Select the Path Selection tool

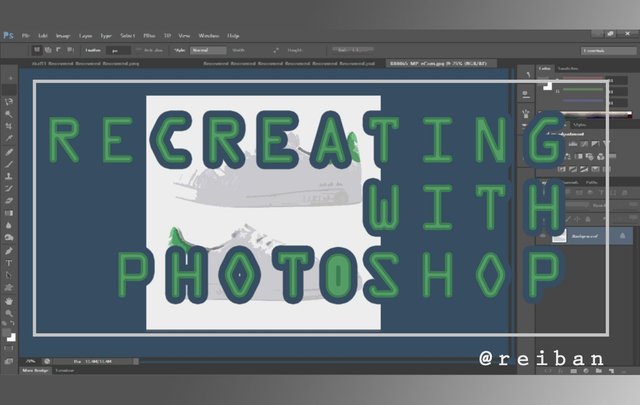tap(9, 276)
